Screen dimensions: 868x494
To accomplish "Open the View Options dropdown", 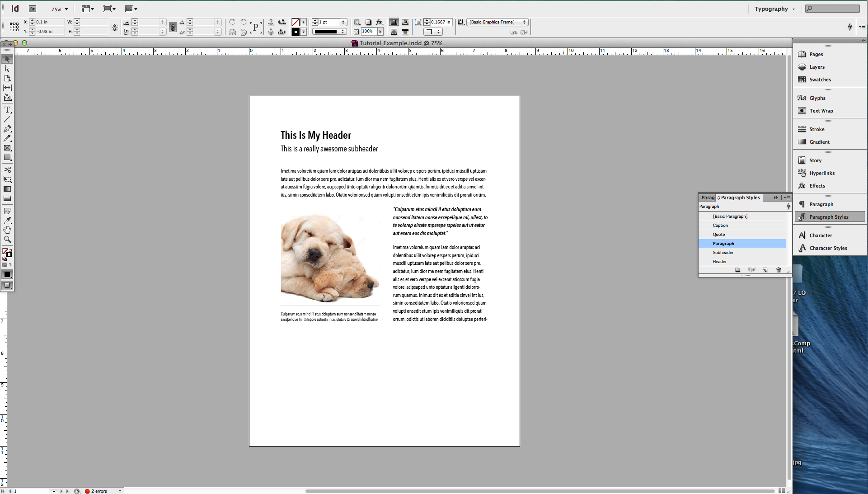I will tap(88, 9).
